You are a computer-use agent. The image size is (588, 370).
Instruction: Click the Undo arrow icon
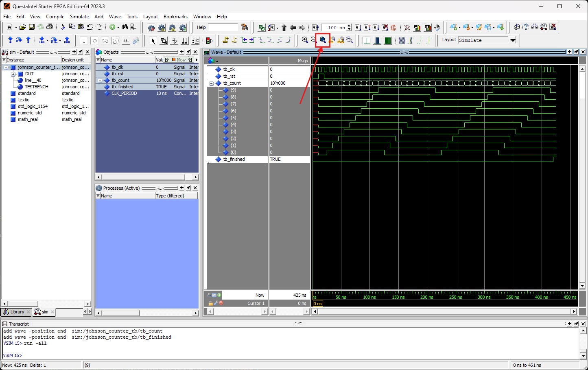click(90, 27)
